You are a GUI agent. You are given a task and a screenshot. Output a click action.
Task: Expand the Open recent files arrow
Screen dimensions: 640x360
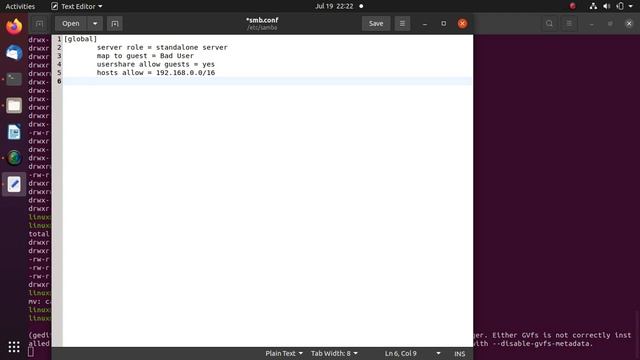[x=95, y=24]
